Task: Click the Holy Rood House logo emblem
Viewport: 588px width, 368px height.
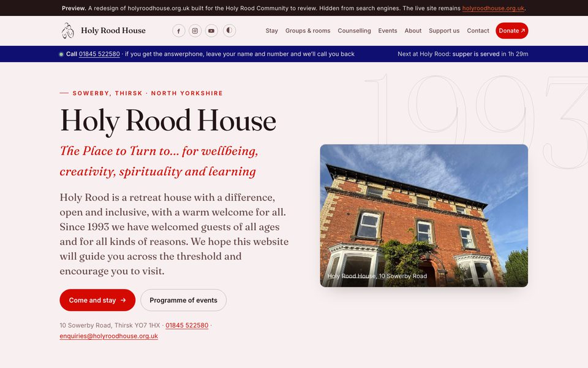Action: coord(68,31)
